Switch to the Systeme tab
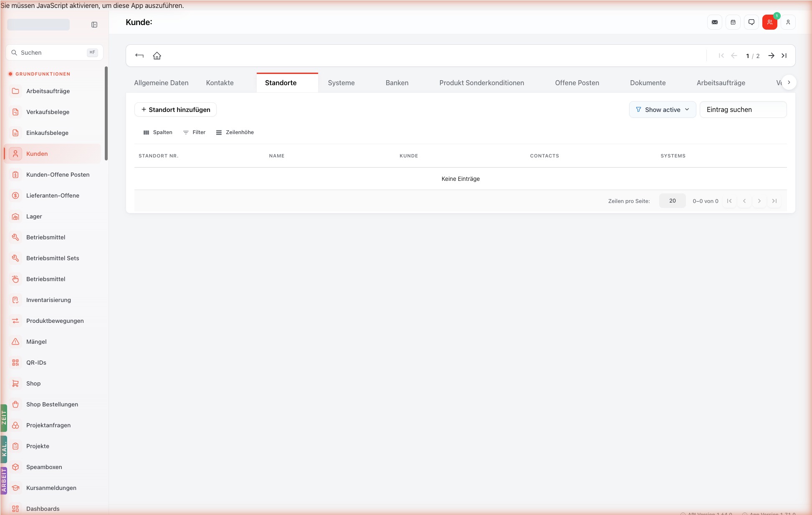 pos(341,83)
